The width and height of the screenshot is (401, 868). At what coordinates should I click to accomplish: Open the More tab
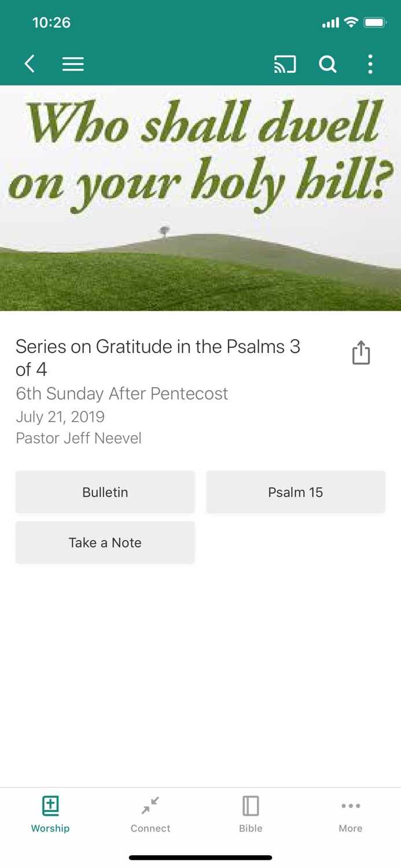coord(351,814)
